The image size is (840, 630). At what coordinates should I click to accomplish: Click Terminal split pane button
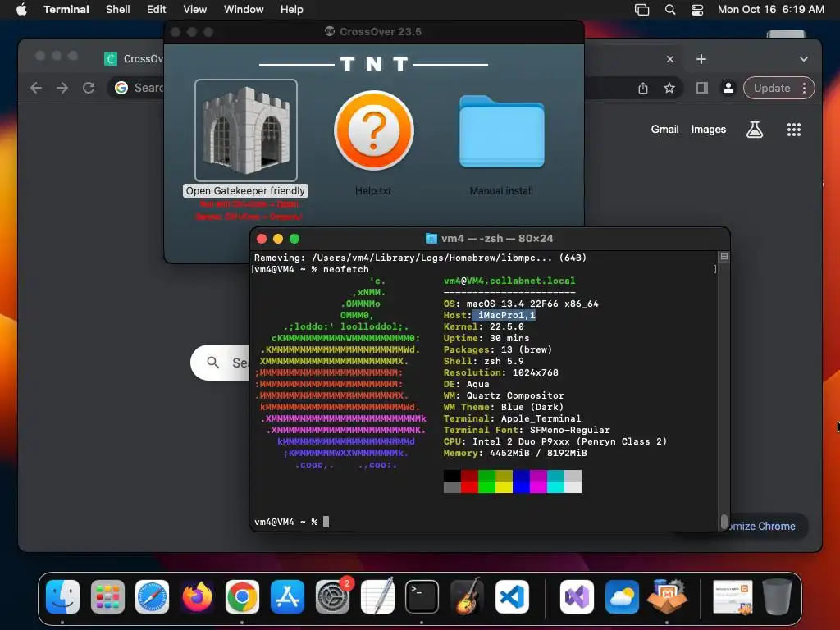click(724, 257)
